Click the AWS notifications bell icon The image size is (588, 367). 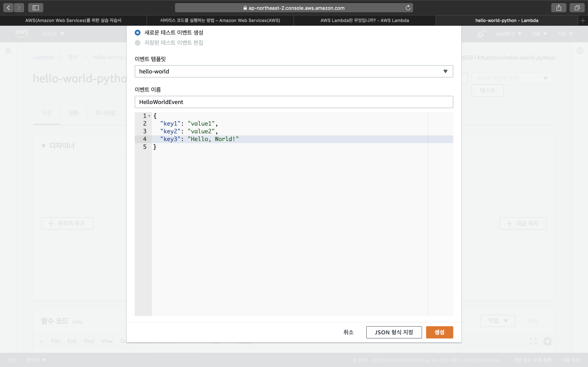(x=480, y=34)
